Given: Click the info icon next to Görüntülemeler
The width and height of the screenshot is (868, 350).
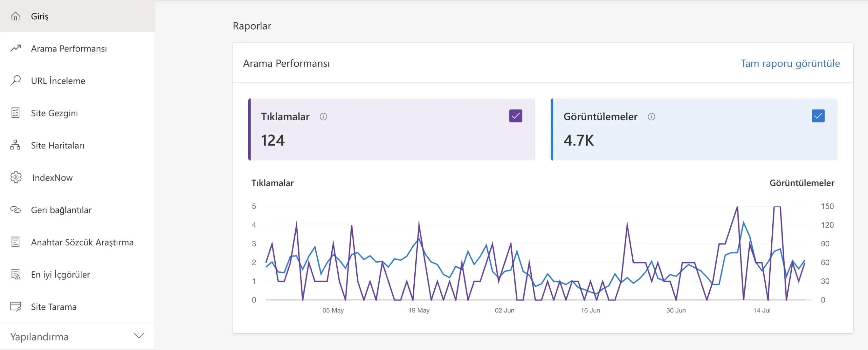Looking at the screenshot, I should tap(651, 117).
